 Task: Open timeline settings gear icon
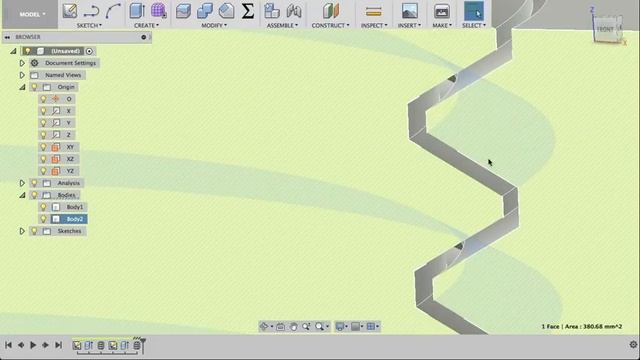(x=633, y=345)
